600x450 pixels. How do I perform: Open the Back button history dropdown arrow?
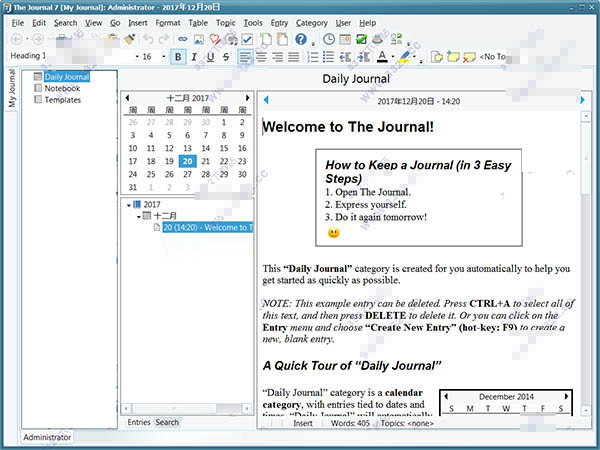[27, 39]
